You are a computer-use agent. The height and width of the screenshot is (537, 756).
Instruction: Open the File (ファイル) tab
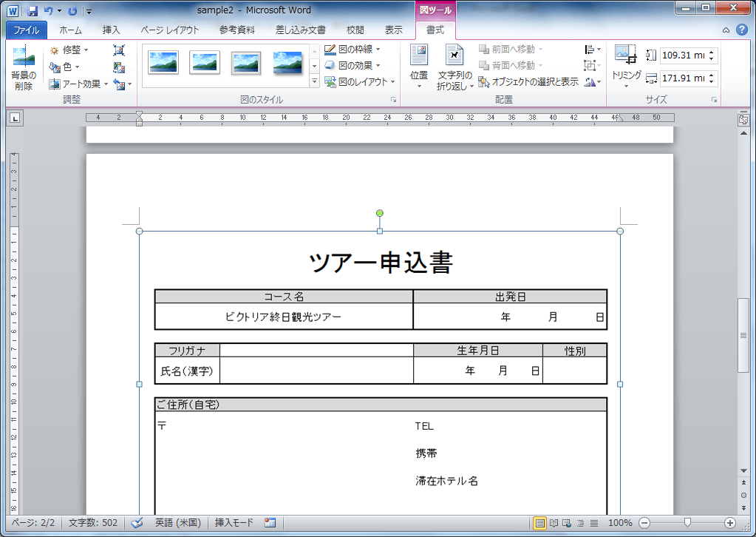coord(27,30)
